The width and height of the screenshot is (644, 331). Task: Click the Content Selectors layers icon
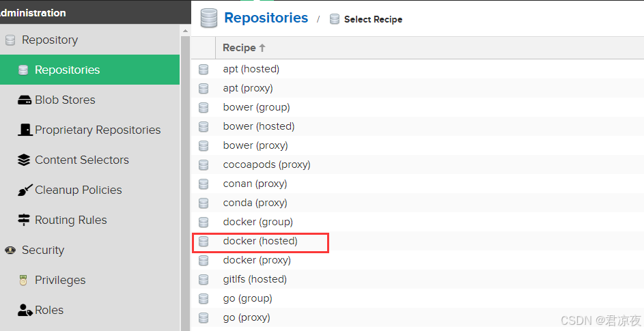point(25,160)
